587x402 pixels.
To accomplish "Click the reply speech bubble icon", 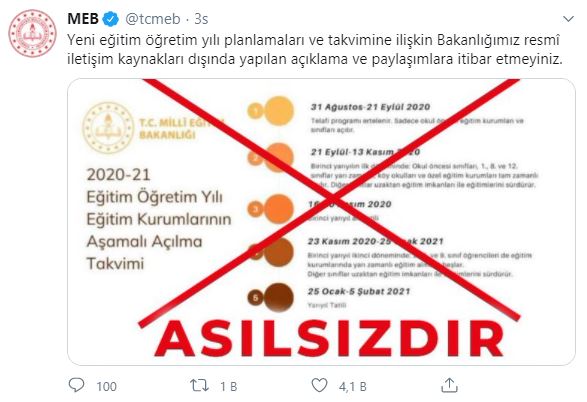I will pos(77,385).
